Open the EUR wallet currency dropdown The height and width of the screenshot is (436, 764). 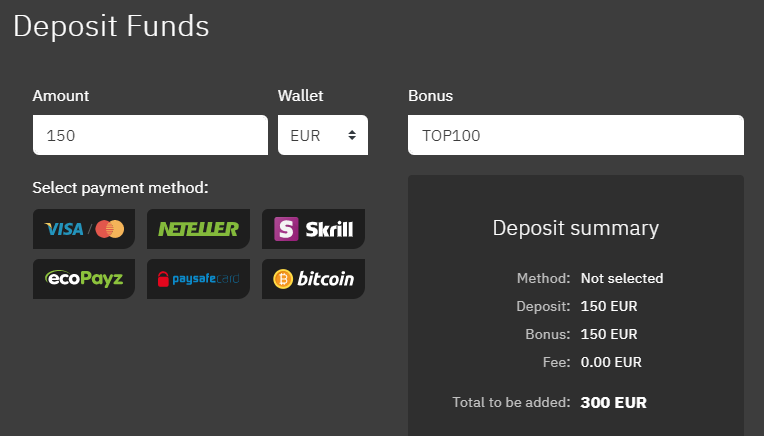tap(323, 135)
